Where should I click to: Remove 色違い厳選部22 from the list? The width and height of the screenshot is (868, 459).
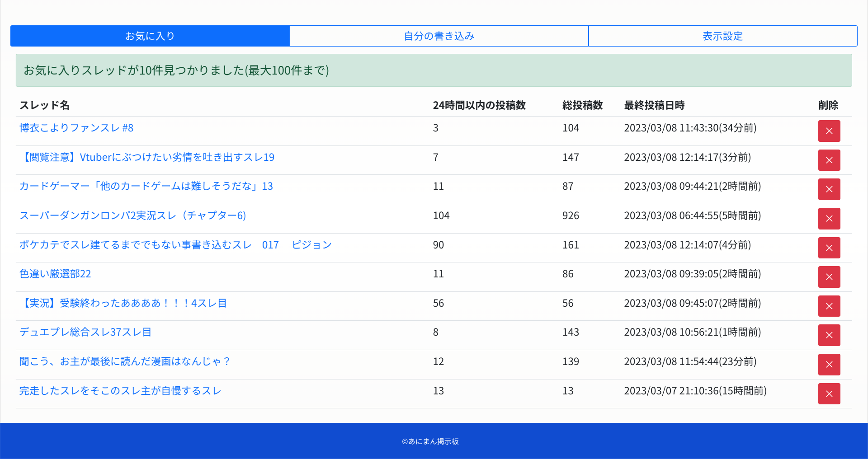click(829, 277)
